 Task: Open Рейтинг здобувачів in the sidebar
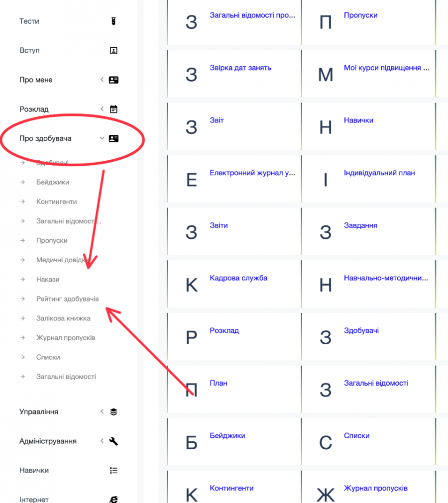67,299
